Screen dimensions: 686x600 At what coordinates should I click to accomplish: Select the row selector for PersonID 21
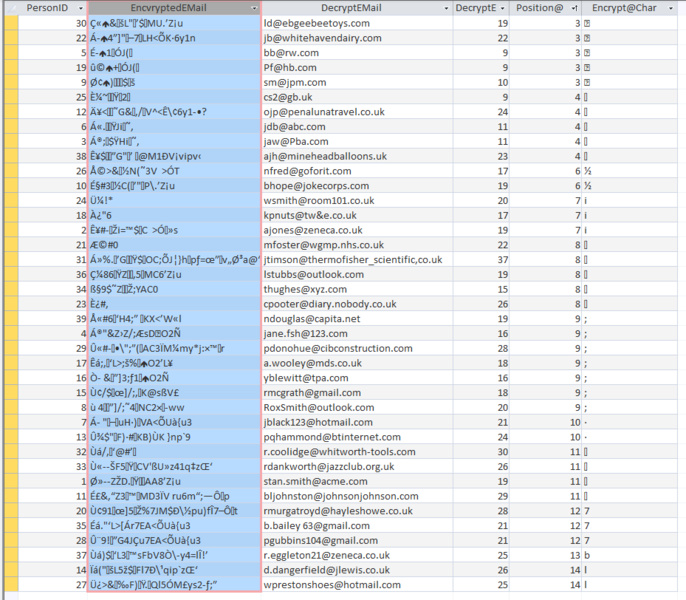tap(11, 244)
